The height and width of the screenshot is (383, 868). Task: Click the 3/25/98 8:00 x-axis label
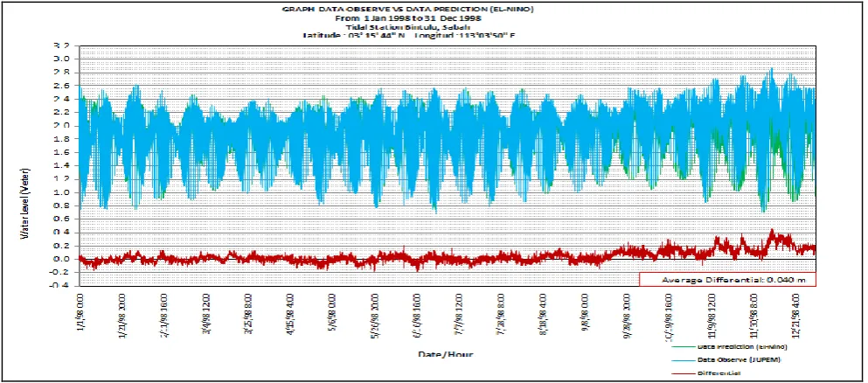click(250, 313)
